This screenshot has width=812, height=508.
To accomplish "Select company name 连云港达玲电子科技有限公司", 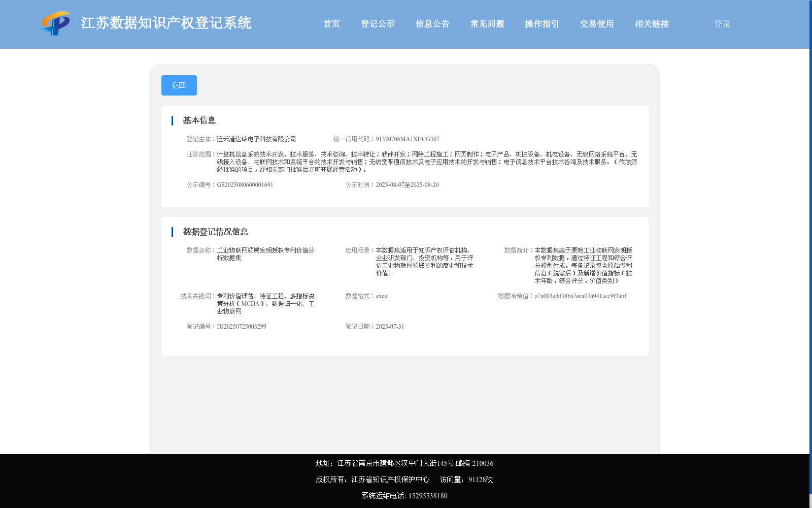I will [x=256, y=139].
